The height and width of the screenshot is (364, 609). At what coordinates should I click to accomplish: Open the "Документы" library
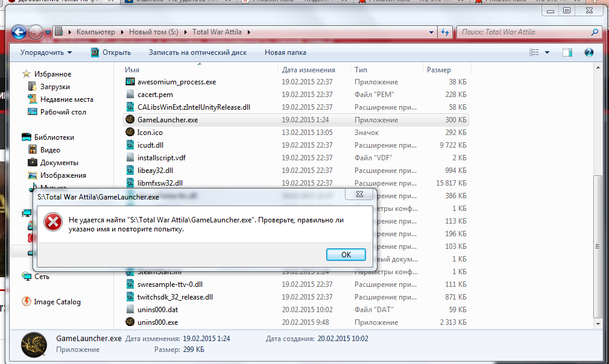click(x=59, y=163)
